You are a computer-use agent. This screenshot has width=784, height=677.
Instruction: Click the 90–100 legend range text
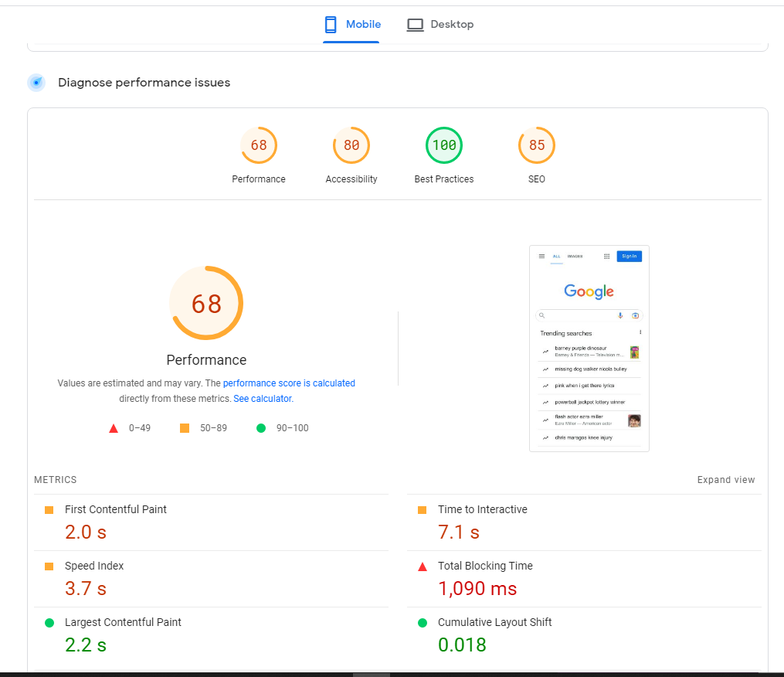click(x=293, y=428)
